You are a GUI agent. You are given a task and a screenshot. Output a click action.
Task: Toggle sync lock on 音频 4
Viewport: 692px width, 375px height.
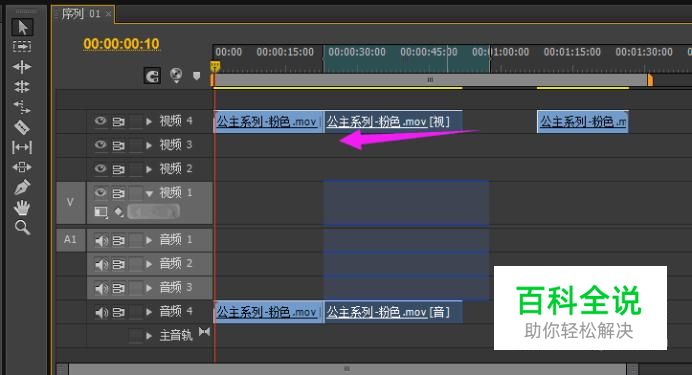click(118, 312)
